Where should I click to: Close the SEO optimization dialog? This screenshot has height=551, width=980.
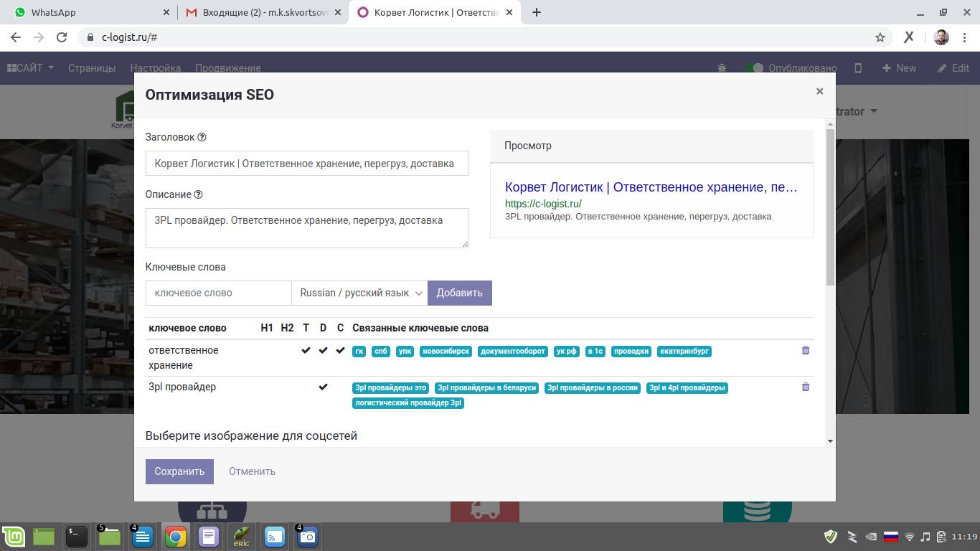819,91
